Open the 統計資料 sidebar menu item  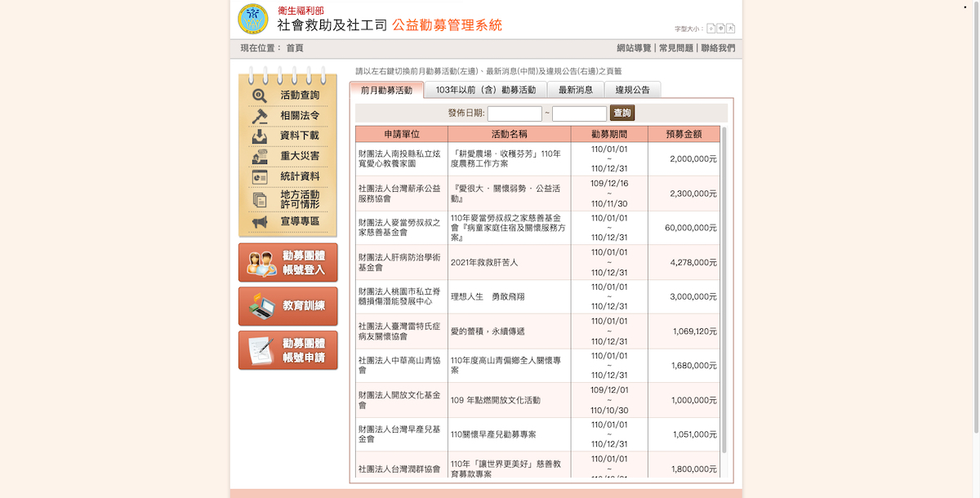coord(300,176)
